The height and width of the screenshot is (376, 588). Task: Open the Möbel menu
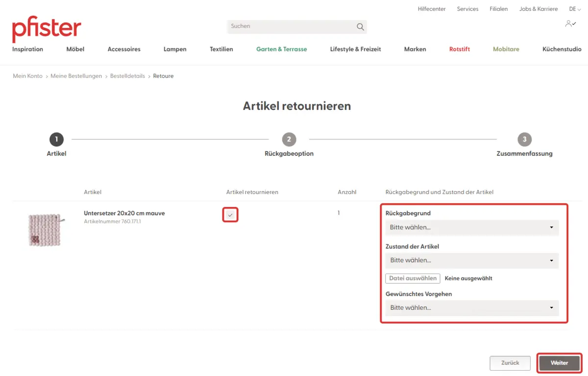75,49
